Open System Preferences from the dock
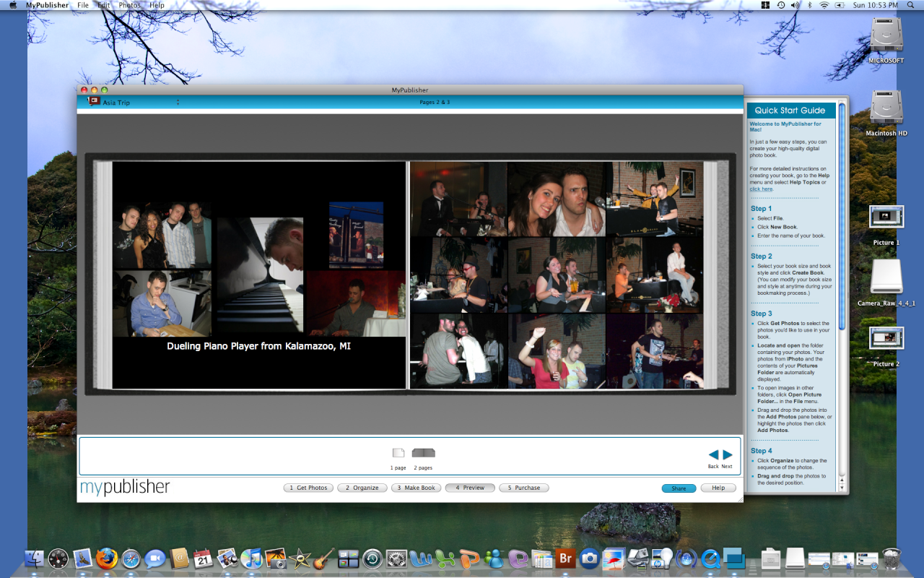The image size is (924, 578). click(x=396, y=558)
